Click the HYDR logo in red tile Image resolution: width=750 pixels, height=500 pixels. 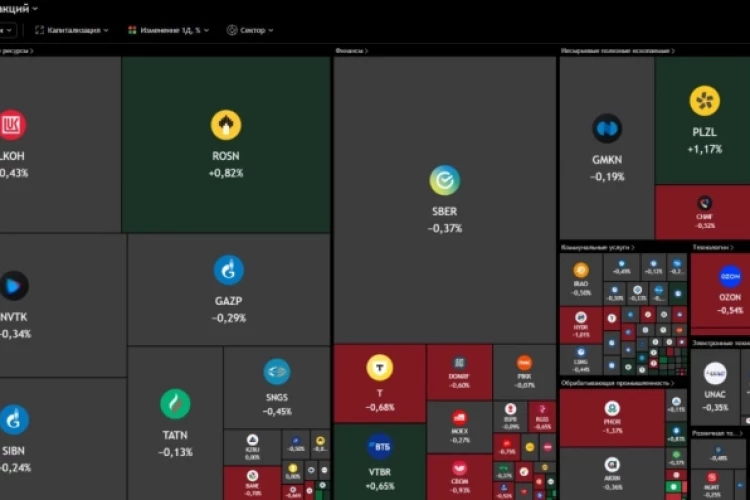(x=581, y=317)
